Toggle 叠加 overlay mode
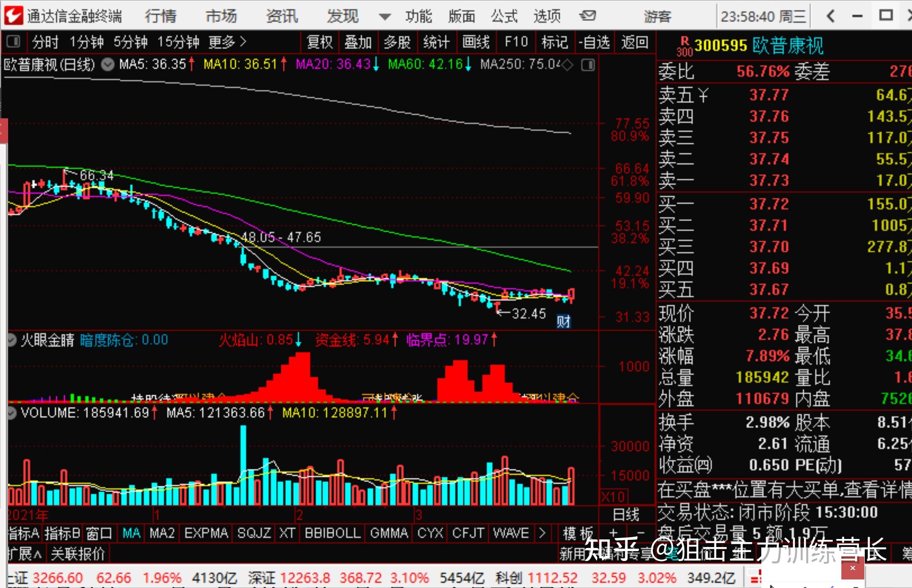Image resolution: width=912 pixels, height=588 pixels. (x=358, y=42)
